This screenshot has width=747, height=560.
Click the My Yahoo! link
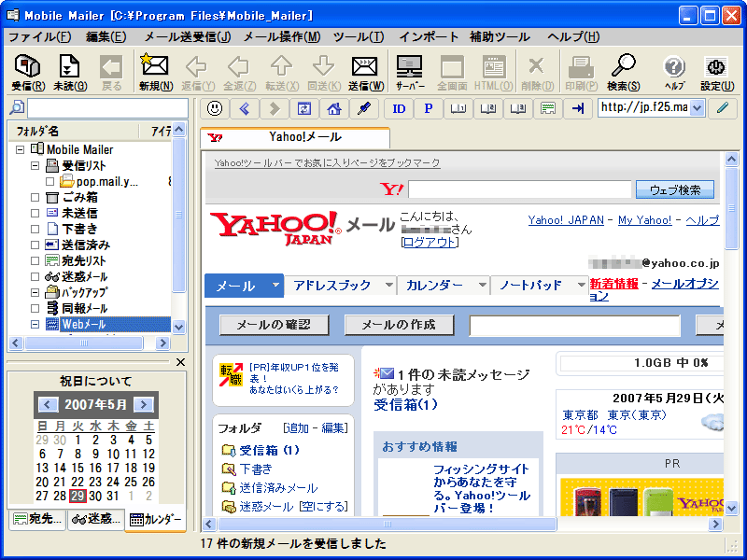click(x=644, y=220)
